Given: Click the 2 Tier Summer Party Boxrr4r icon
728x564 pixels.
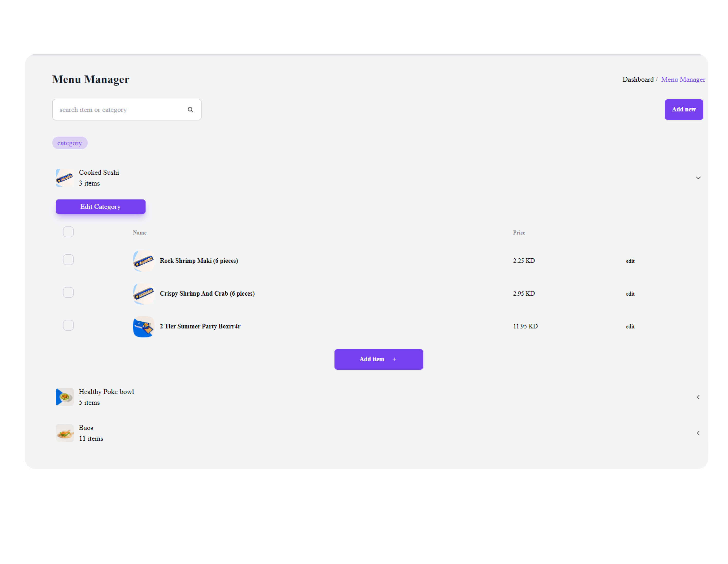Looking at the screenshot, I should [144, 327].
